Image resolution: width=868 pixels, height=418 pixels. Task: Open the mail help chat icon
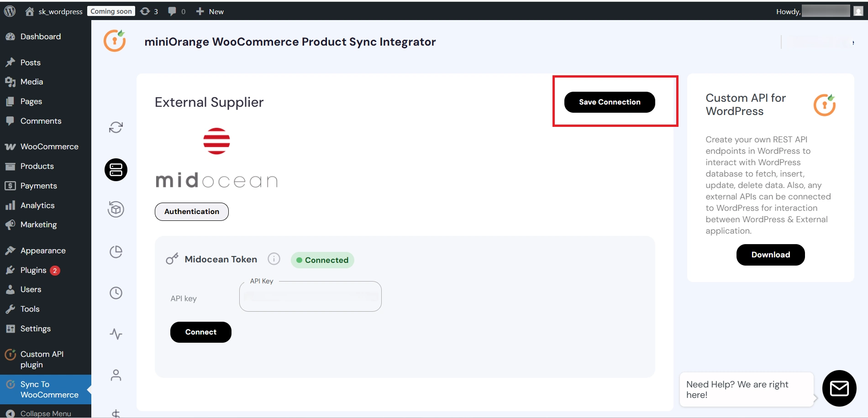(x=839, y=388)
